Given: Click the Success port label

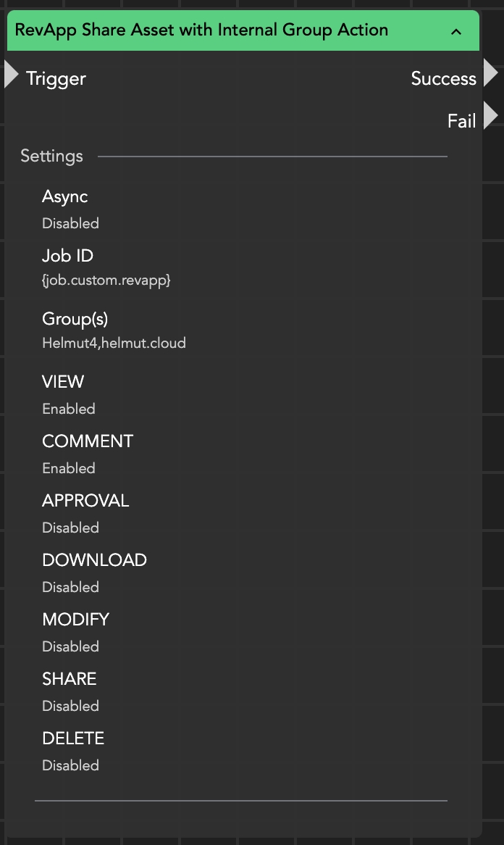Looking at the screenshot, I should (443, 78).
